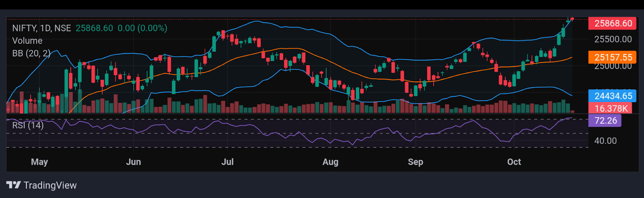Select the NIFTY, 1D, NSE symbol title
644x198 pixels.
click(x=41, y=28)
